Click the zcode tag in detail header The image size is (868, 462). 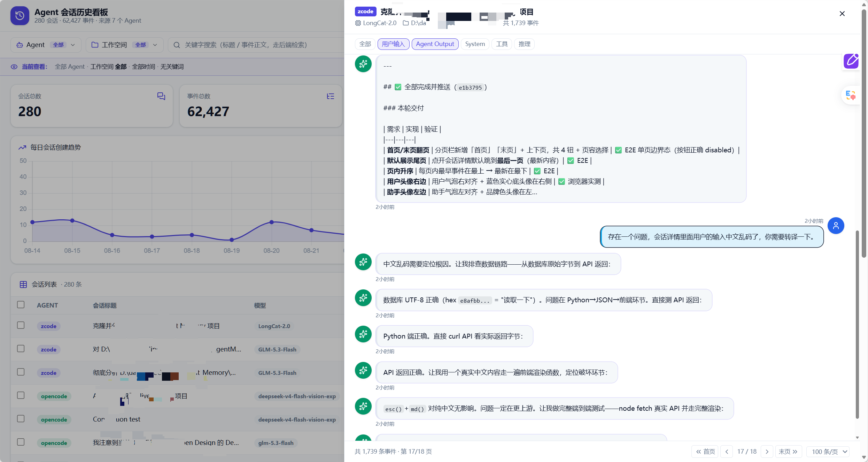(365, 12)
